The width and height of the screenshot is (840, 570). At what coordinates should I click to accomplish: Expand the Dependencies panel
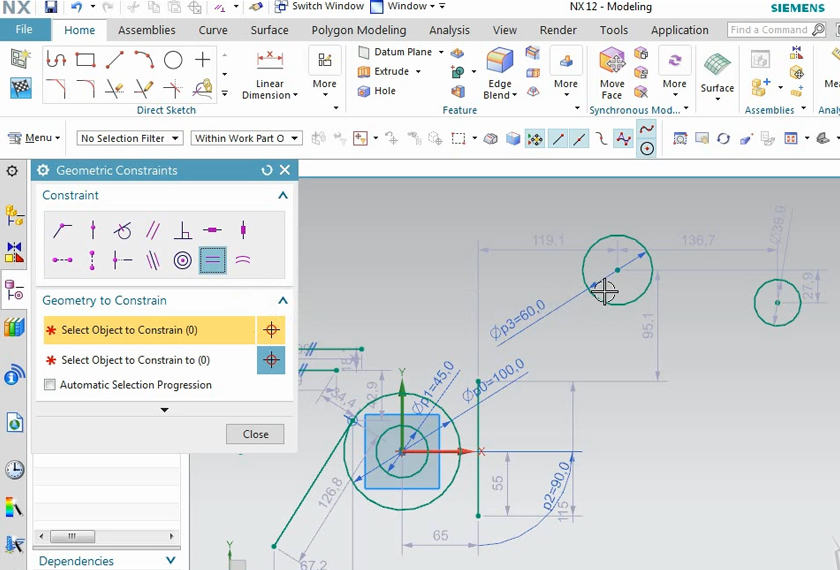point(76,561)
